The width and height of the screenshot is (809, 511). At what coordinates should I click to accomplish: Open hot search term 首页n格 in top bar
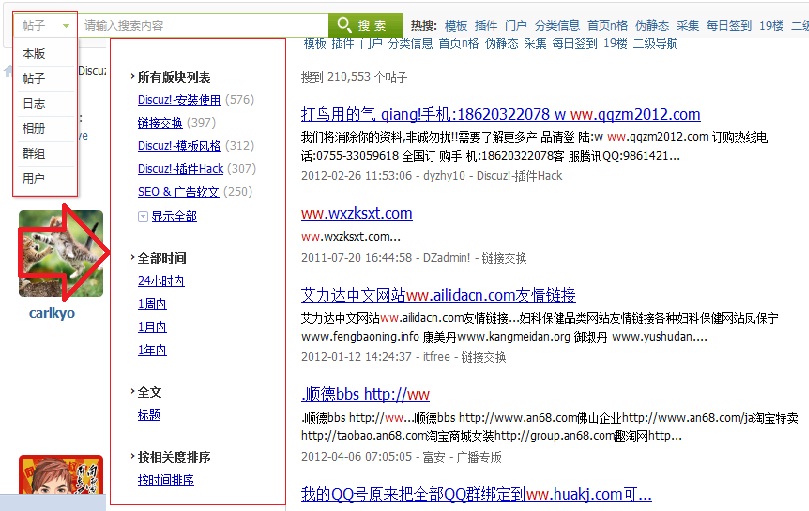coord(607,25)
